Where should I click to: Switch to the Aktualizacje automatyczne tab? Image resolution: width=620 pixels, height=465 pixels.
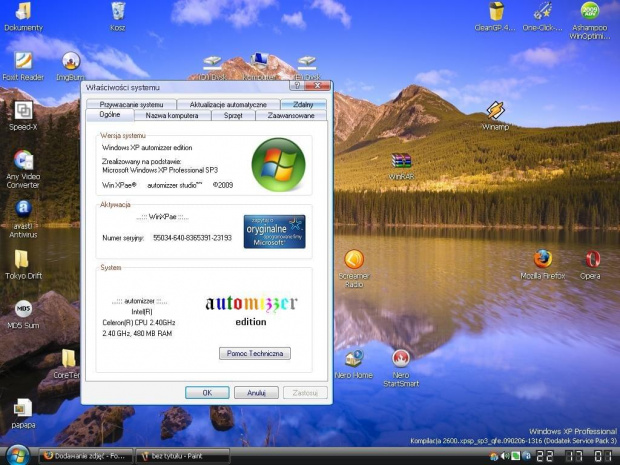228,104
